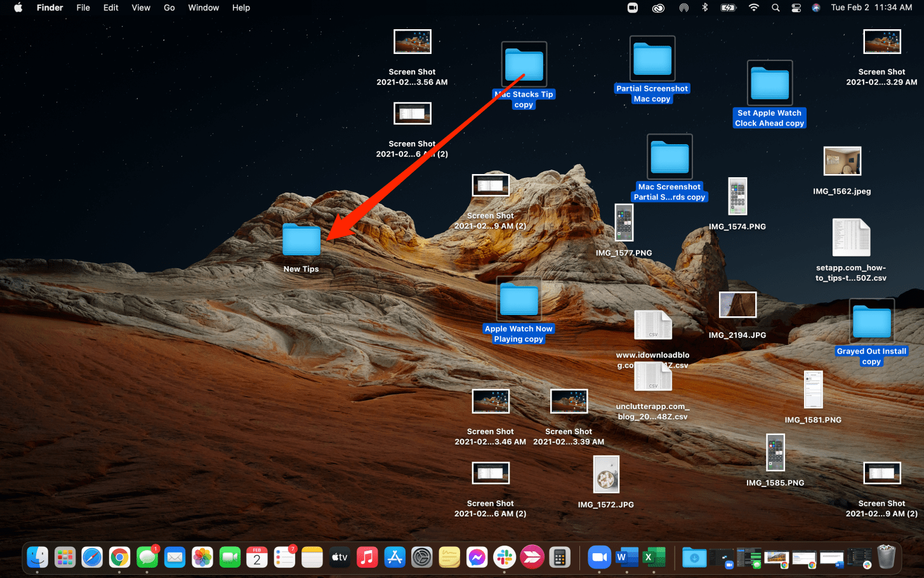Select IMG_1581.PNG file
Image resolution: width=924 pixels, height=578 pixels.
coord(813,390)
